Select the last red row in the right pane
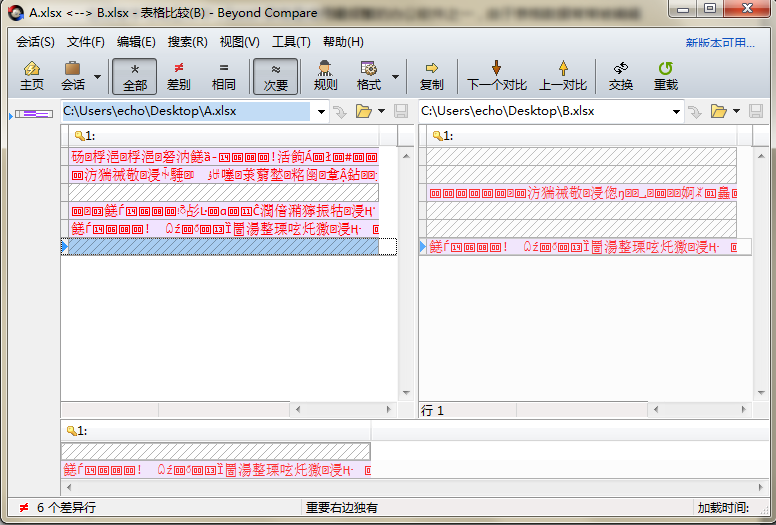The width and height of the screenshot is (776, 525). coord(582,247)
